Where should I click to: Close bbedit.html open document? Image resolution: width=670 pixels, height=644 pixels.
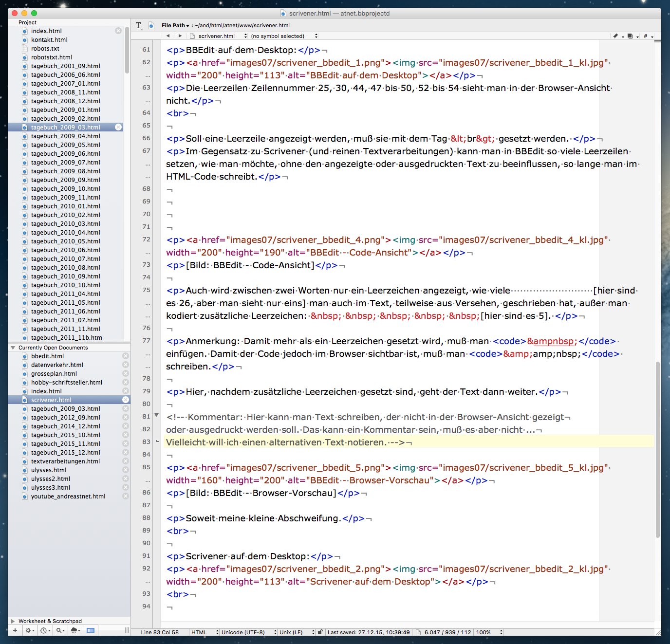click(126, 356)
